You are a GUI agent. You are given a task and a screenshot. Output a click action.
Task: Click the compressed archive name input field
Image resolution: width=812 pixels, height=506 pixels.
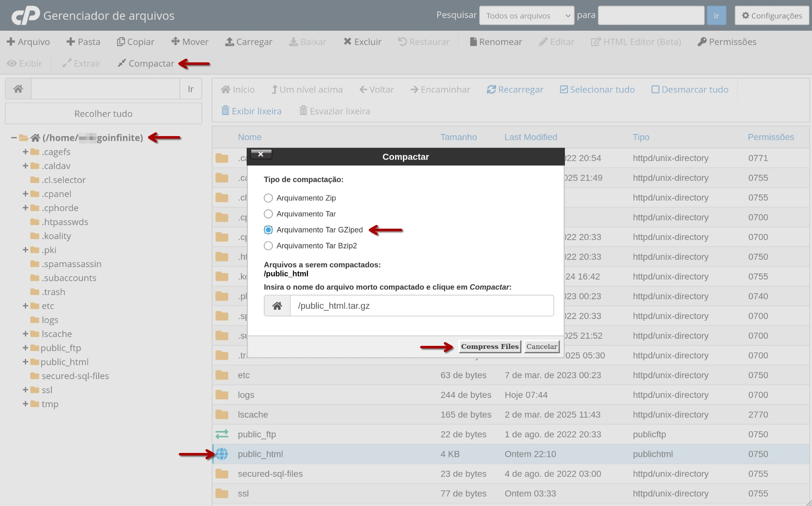[421, 306]
